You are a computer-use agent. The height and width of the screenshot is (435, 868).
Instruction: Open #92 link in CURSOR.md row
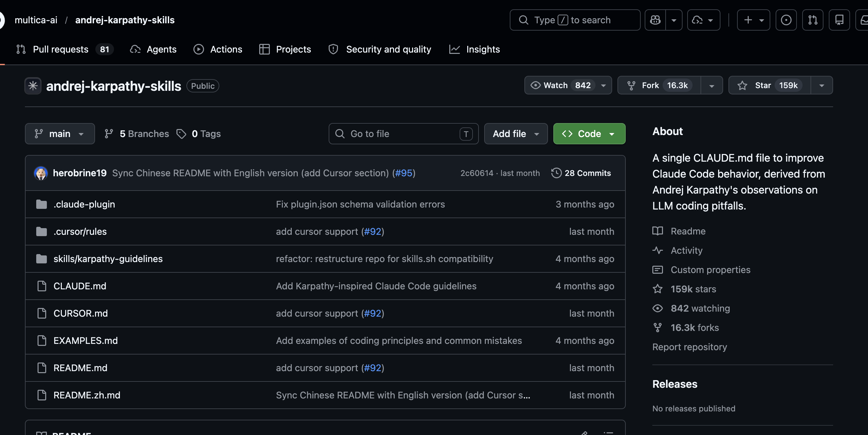tap(373, 314)
